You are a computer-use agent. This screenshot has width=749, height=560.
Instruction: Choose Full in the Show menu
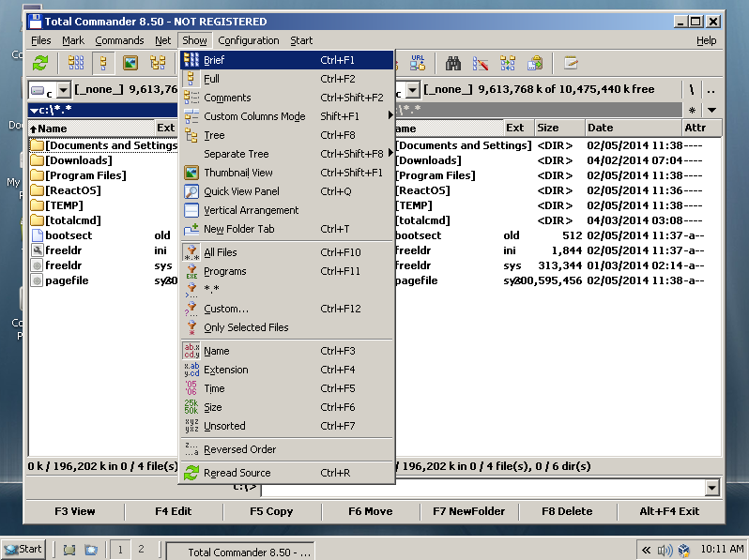(287, 79)
